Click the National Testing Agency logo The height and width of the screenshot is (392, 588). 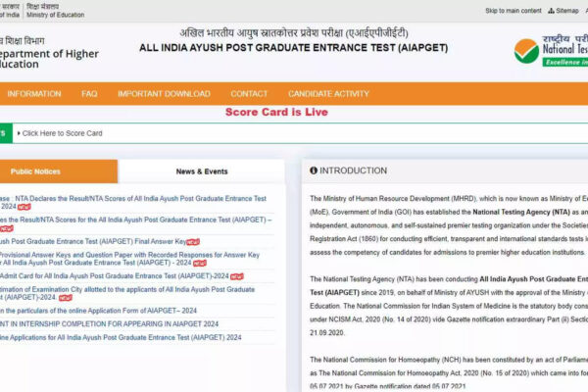click(551, 51)
